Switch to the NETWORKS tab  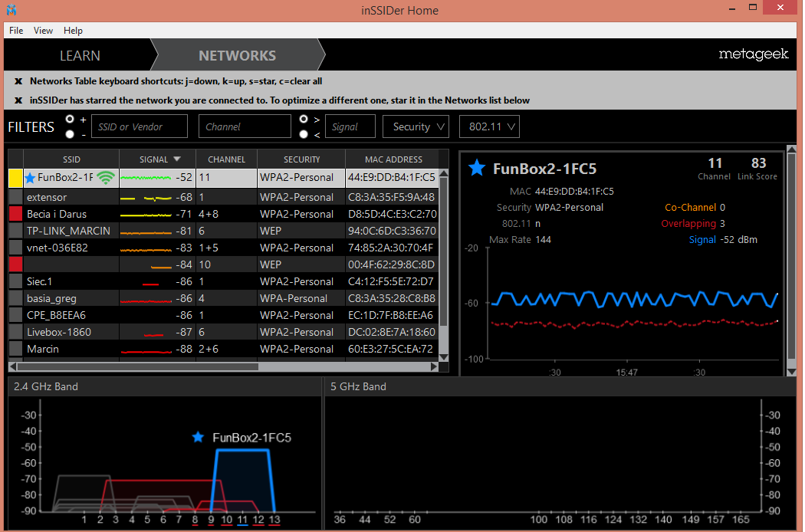tap(237, 55)
